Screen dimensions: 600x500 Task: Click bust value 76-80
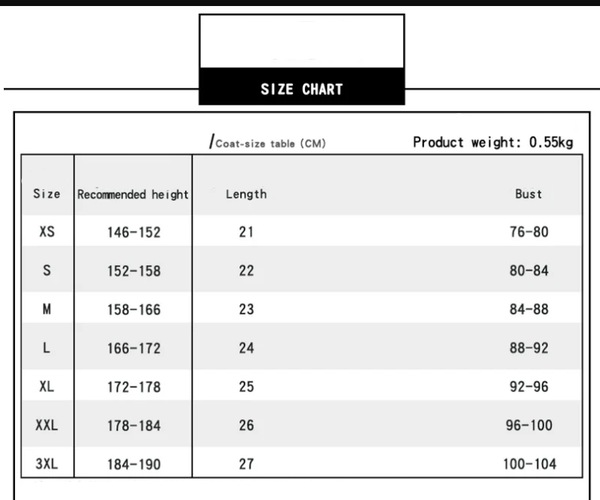[529, 231]
